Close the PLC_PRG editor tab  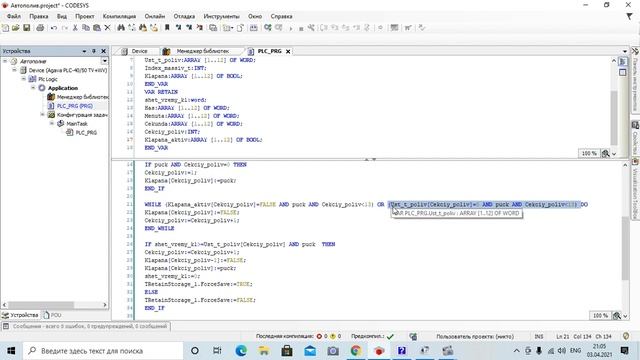[288, 51]
